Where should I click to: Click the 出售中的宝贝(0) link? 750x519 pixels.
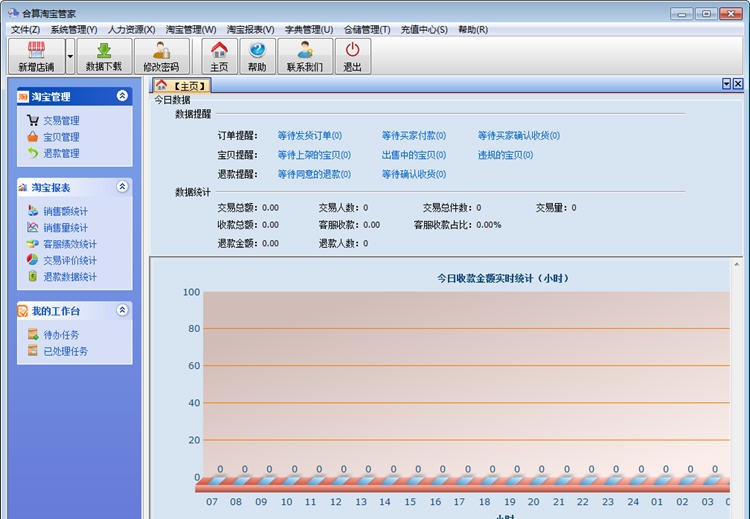tap(413, 155)
